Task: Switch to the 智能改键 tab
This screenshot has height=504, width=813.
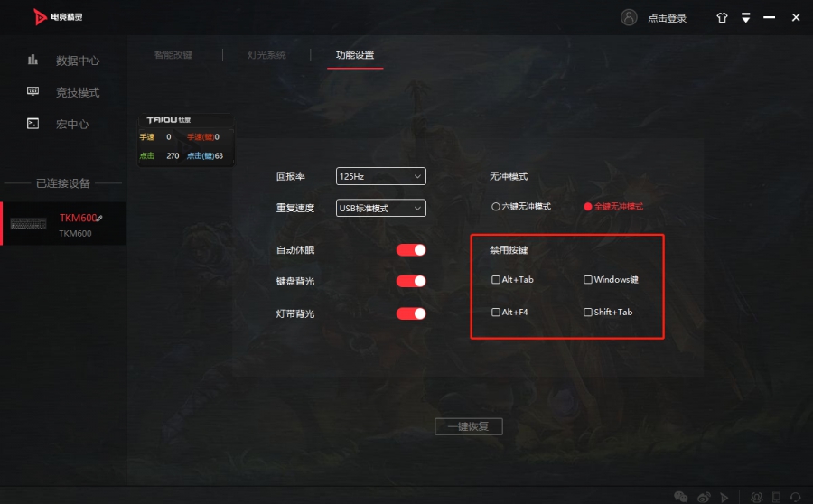Action: click(x=173, y=55)
